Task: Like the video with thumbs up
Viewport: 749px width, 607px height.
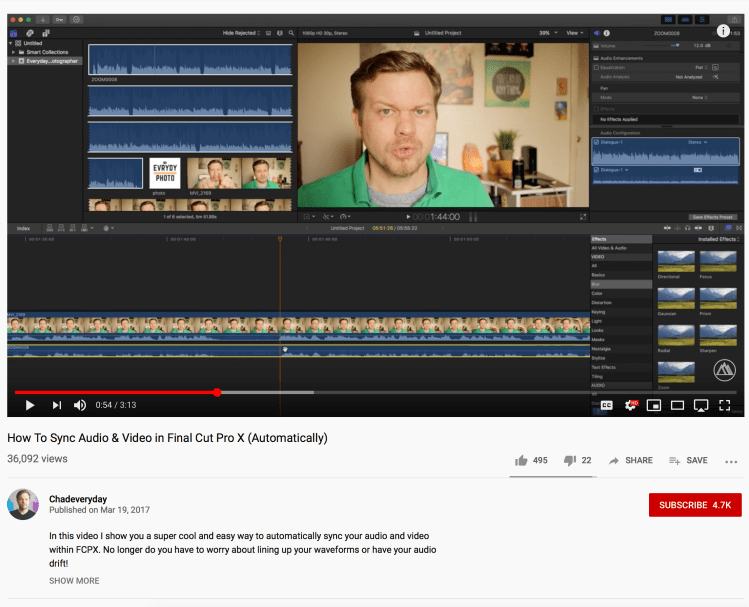Action: (521, 460)
